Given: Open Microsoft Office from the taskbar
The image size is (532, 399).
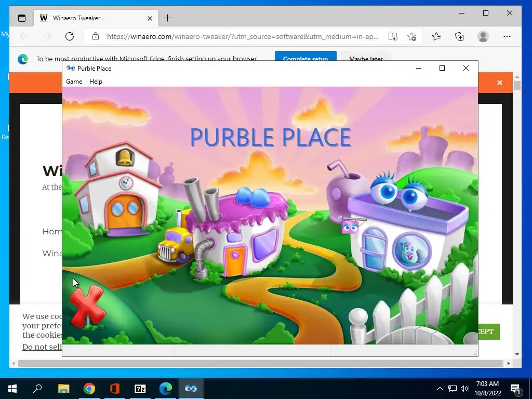Looking at the screenshot, I should [x=115, y=389].
